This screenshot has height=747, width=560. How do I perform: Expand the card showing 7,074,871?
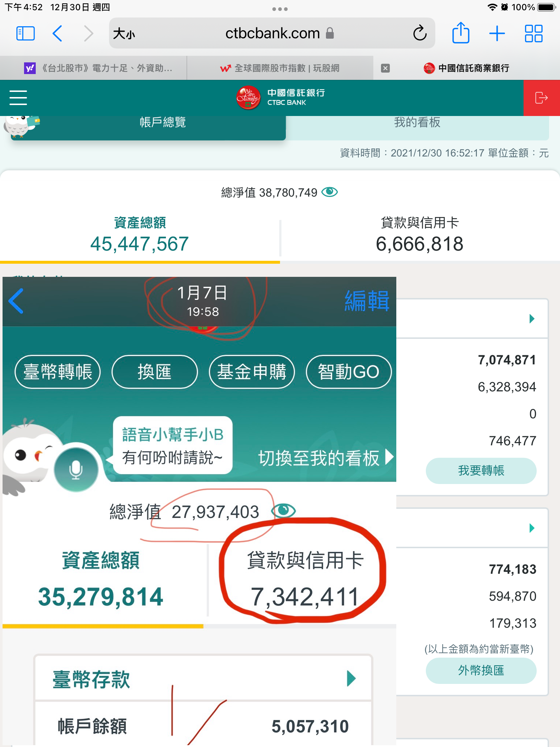(532, 319)
